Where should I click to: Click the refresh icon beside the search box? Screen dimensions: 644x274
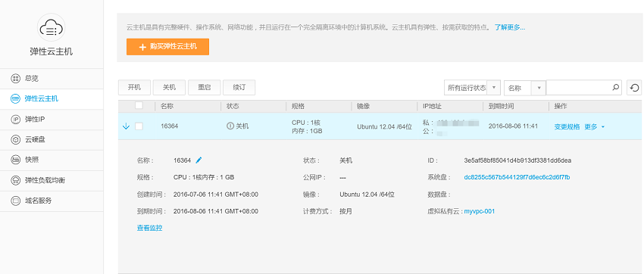[x=634, y=88]
